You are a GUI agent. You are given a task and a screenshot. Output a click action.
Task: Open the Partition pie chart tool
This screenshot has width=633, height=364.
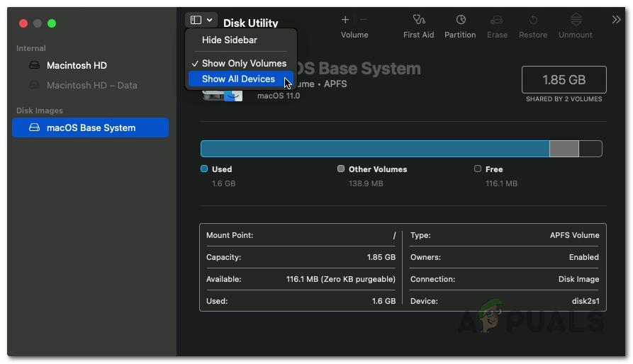460,20
